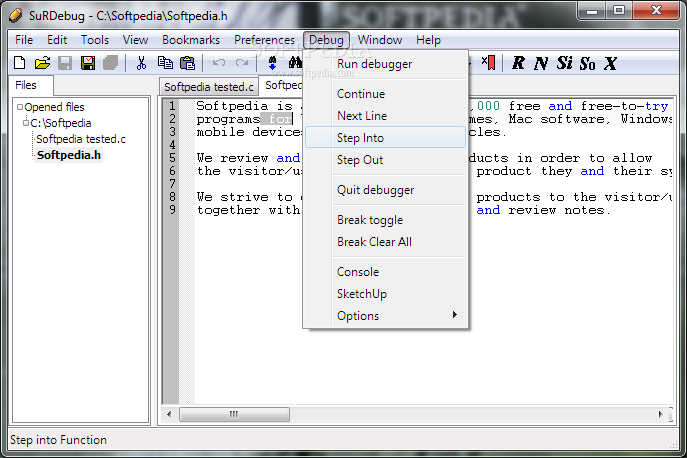Viewport: 687px width, 458px height.
Task: Click the Find binoculars icon
Action: [295, 63]
